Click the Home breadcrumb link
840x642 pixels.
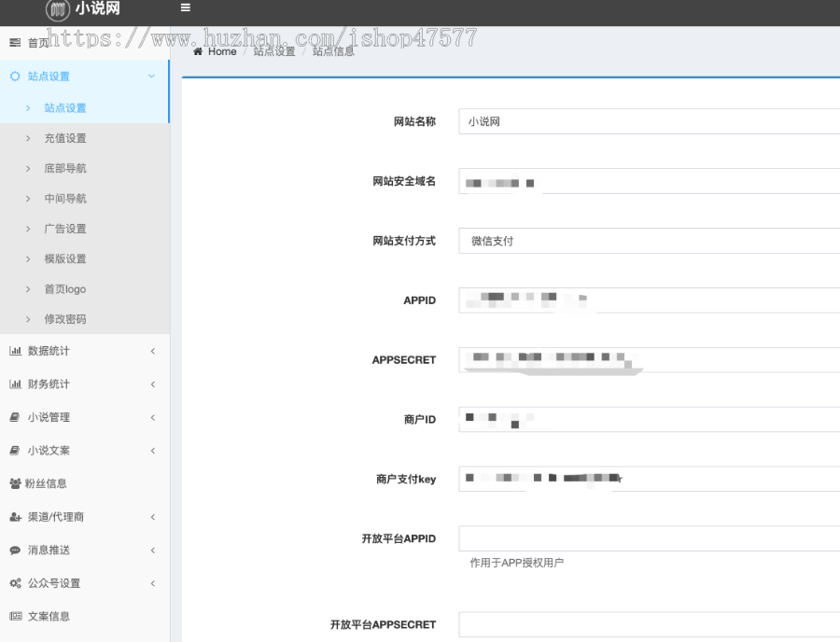(222, 51)
